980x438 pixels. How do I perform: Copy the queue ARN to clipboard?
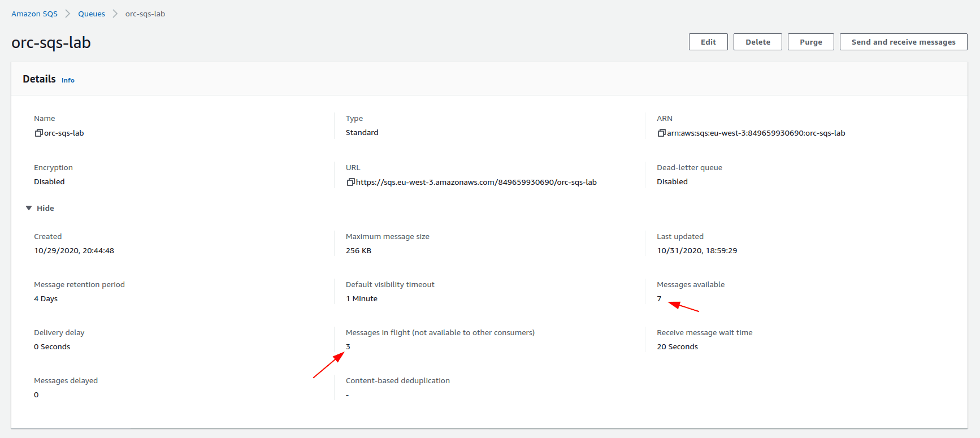(x=661, y=133)
